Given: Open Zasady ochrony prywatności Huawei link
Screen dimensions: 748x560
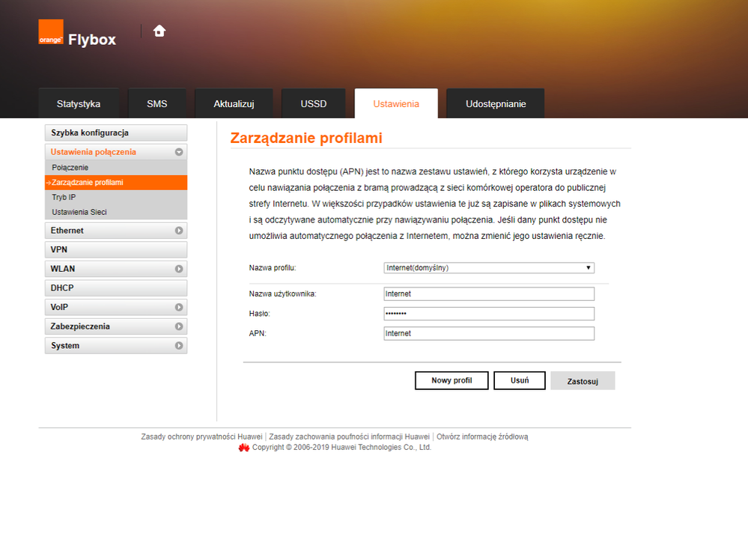Looking at the screenshot, I should click(201, 436).
